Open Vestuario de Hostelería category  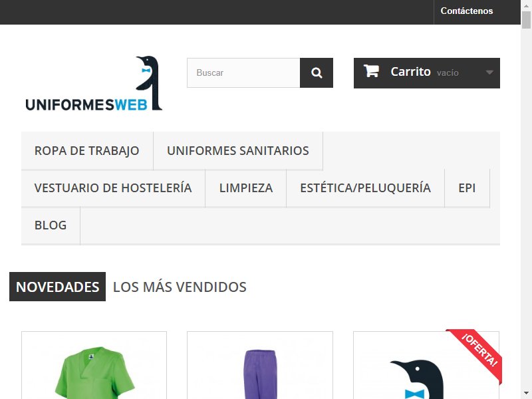tap(113, 188)
